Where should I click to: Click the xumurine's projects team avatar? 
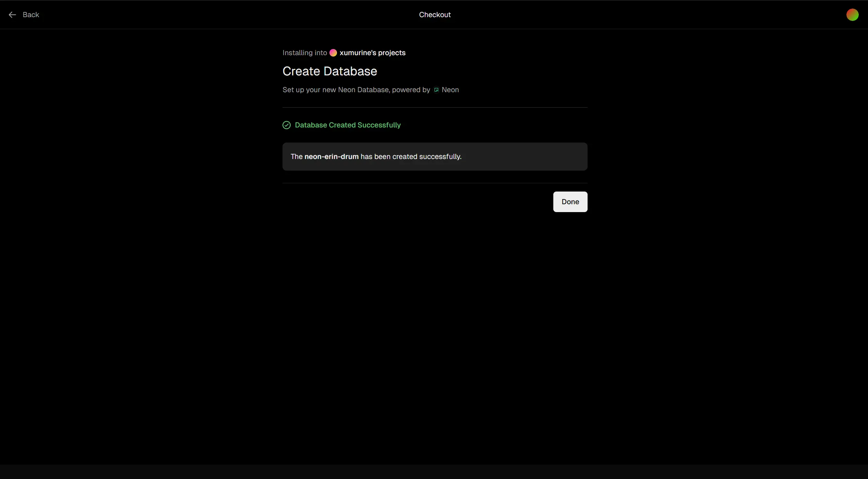point(333,53)
